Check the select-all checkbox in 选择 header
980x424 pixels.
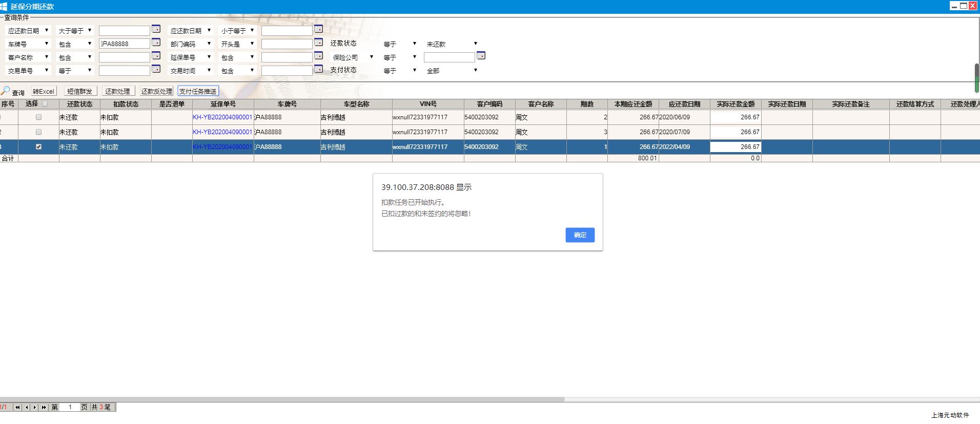pyautogui.click(x=45, y=104)
